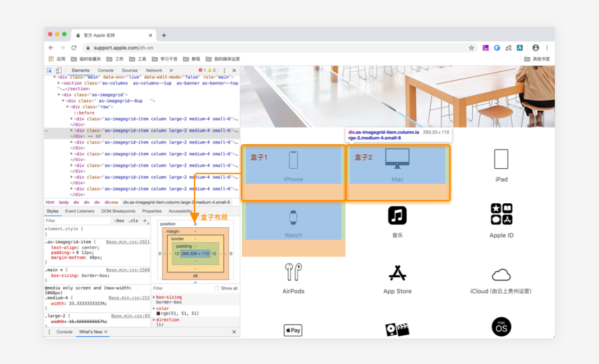
Task: Reload the page with refresh icon
Action: (73, 48)
